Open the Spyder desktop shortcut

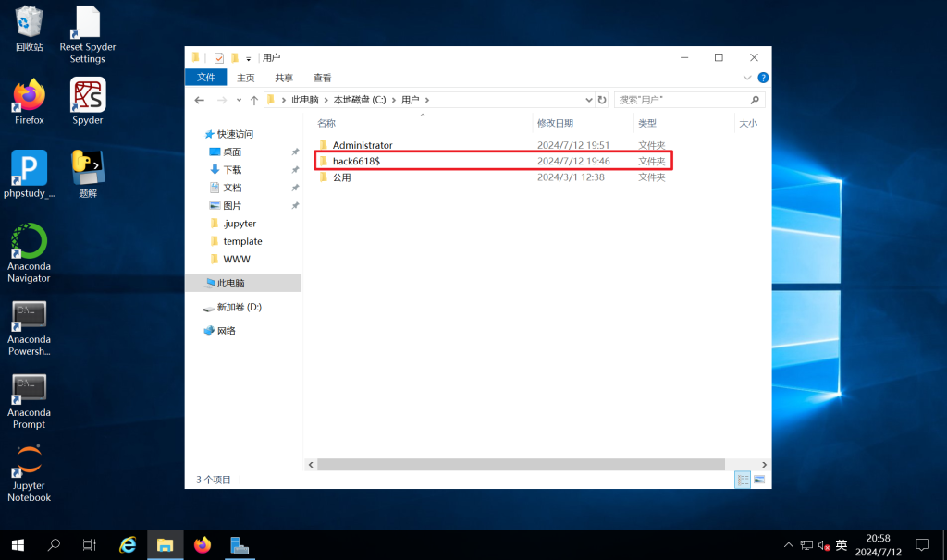point(88,96)
